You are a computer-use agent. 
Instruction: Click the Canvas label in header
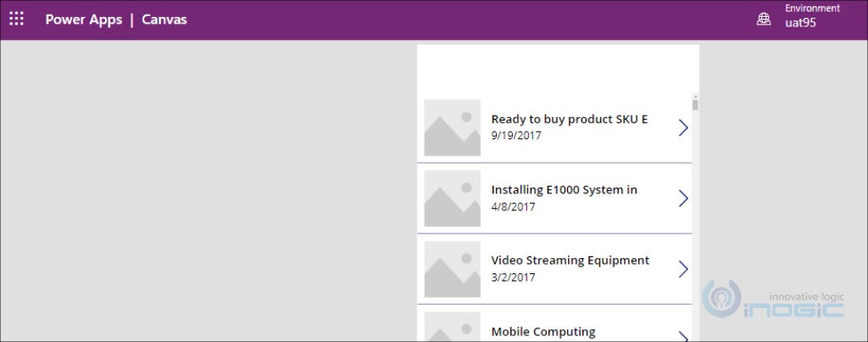pyautogui.click(x=164, y=20)
